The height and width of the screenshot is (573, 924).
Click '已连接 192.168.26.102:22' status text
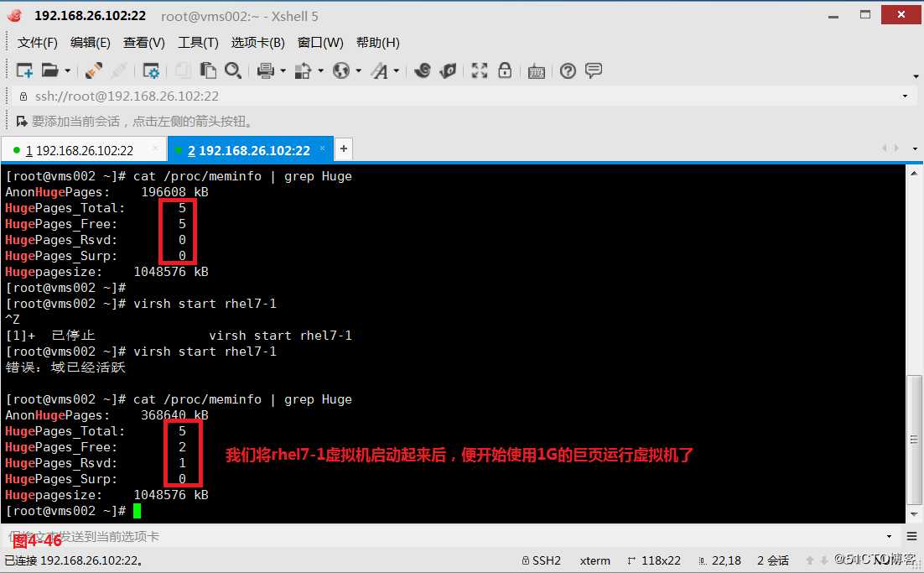click(x=75, y=560)
